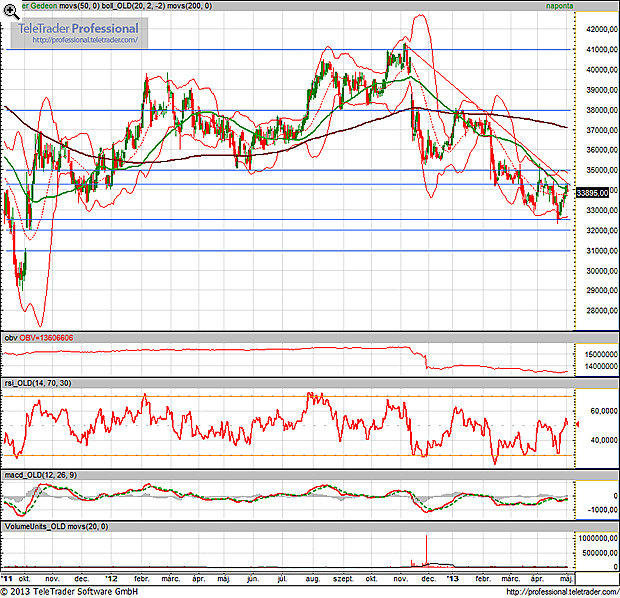Click the 36000,00 price axis label
620x598 pixels.
click(602, 150)
